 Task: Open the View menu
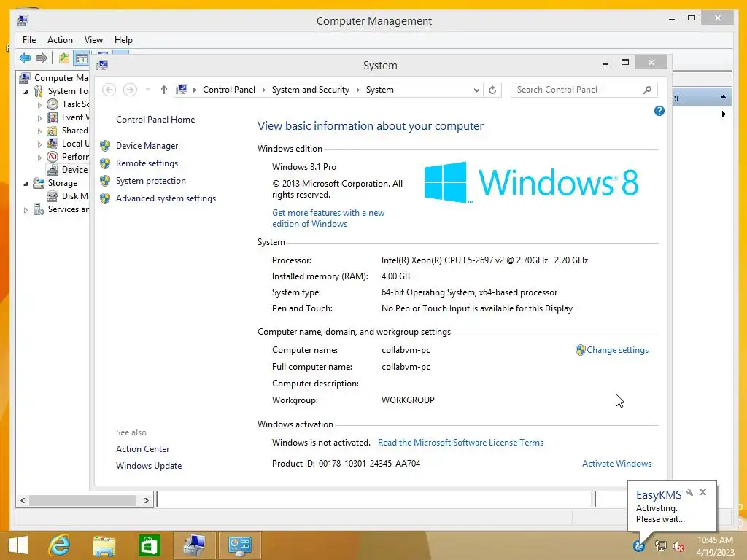click(93, 40)
